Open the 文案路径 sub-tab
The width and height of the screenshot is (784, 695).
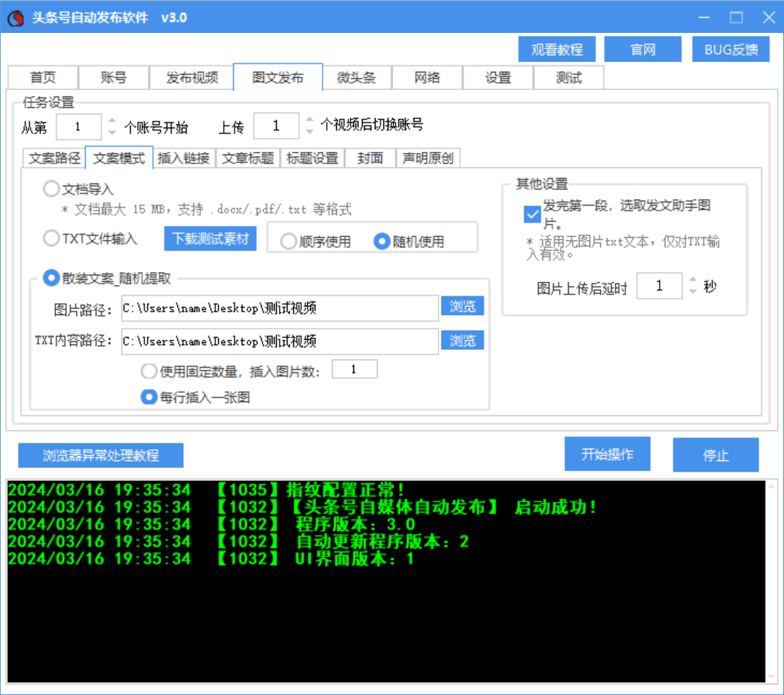pos(54,158)
